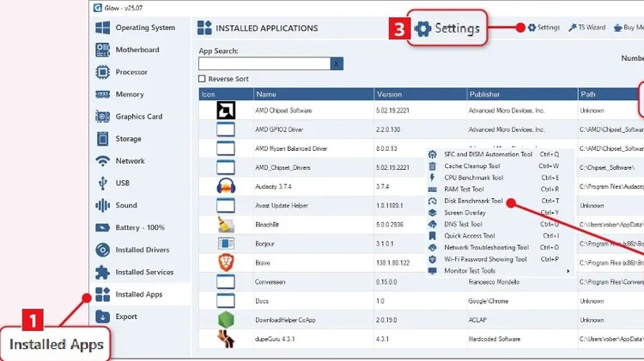
Task: Open the Processor chip icon
Action: [x=102, y=72]
